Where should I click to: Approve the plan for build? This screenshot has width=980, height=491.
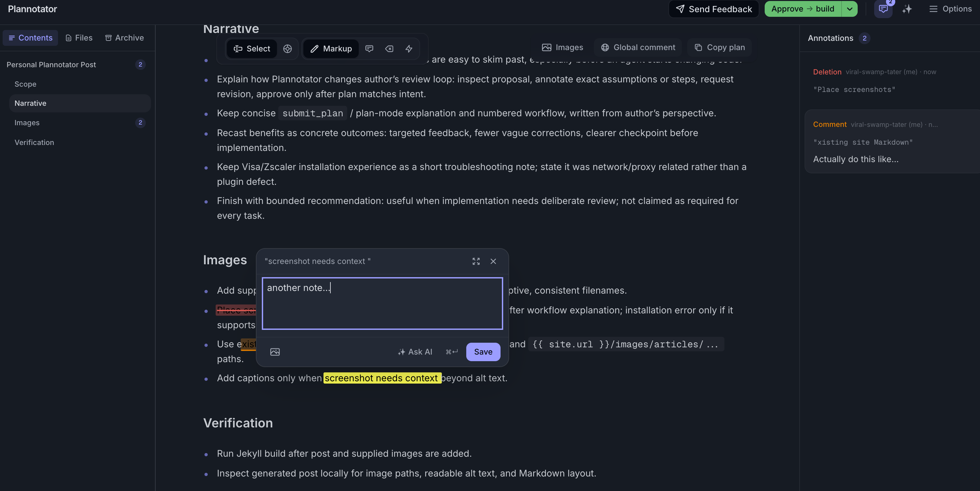click(x=803, y=9)
